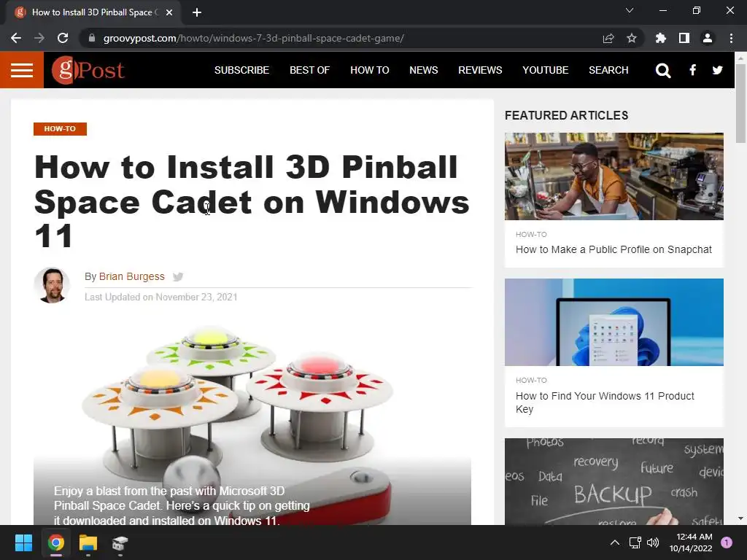Screen dimensions: 747x560
Task: Click the Windows 11 laptop article thumbnail
Action: [x=614, y=322]
